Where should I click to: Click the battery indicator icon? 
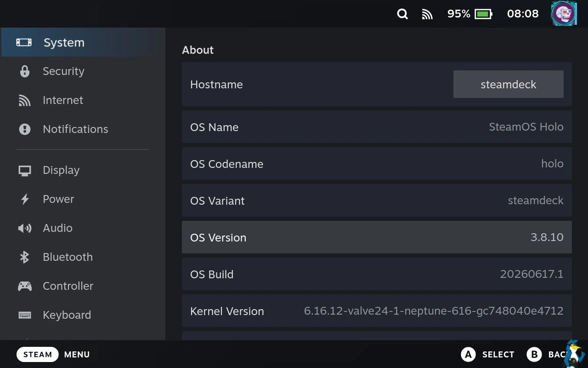coord(484,14)
